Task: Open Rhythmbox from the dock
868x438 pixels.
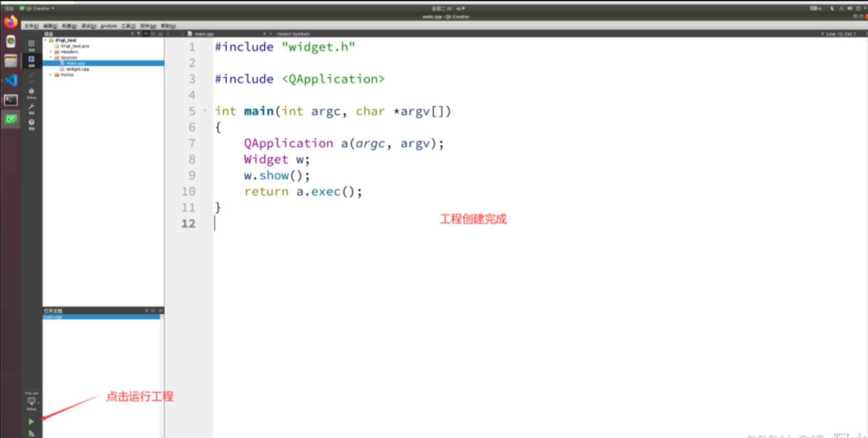Action: coord(11,41)
